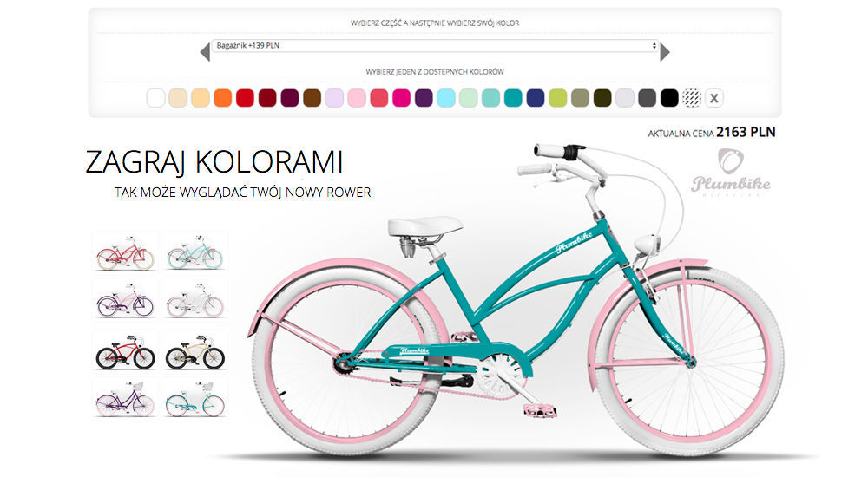Select the bright red color swatch
This screenshot has width=868, height=477.
pyautogui.click(x=246, y=98)
